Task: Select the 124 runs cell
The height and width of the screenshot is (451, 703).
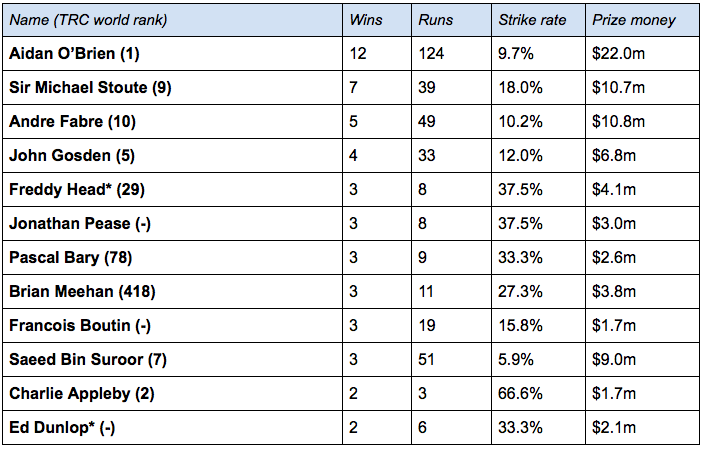Action: pyautogui.click(x=451, y=53)
